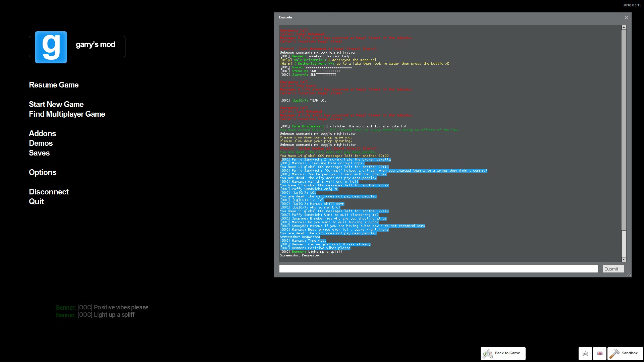Screen dimensions: 644x362
Task: Open the Demos menu
Action: [41, 143]
